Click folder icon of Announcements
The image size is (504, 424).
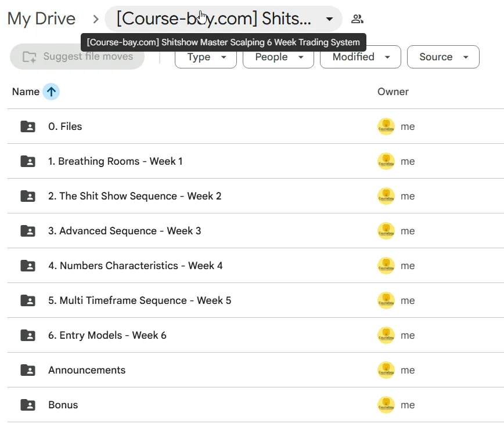tap(28, 370)
